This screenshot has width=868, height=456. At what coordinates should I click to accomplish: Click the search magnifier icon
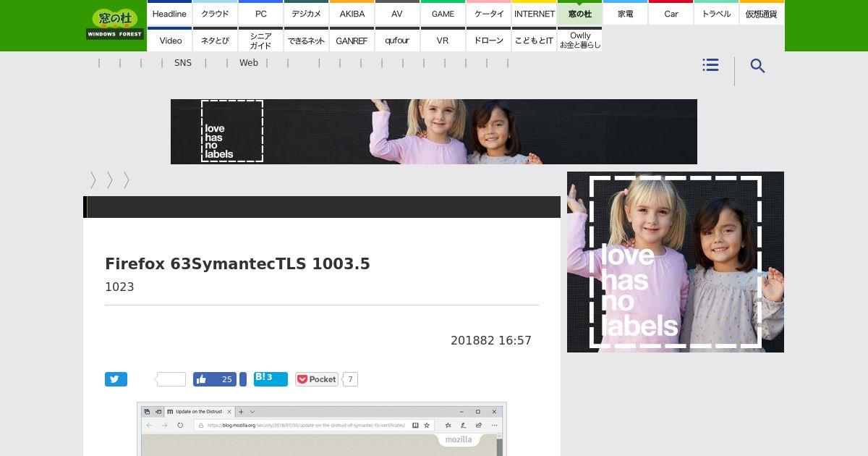tap(757, 66)
